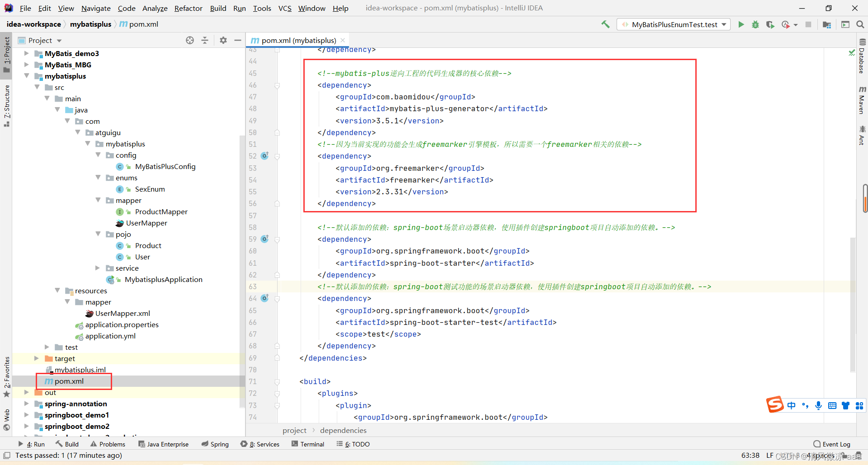Screen dimensions: 868x465
Task: Click gutter bean icon on line 52
Action: coord(265,156)
